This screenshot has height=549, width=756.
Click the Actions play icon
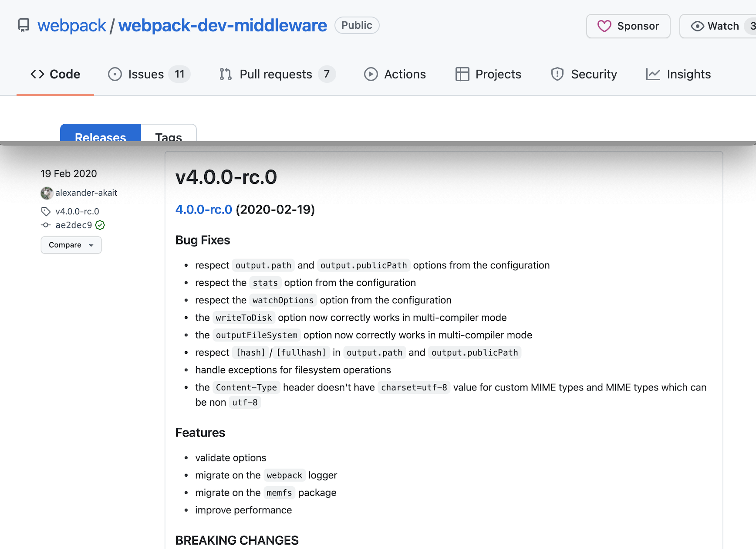coord(371,74)
